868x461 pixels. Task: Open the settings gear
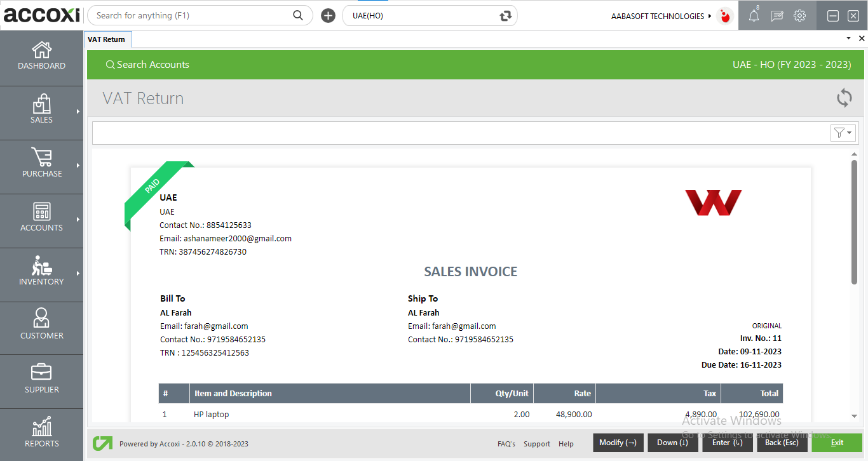pyautogui.click(x=799, y=15)
